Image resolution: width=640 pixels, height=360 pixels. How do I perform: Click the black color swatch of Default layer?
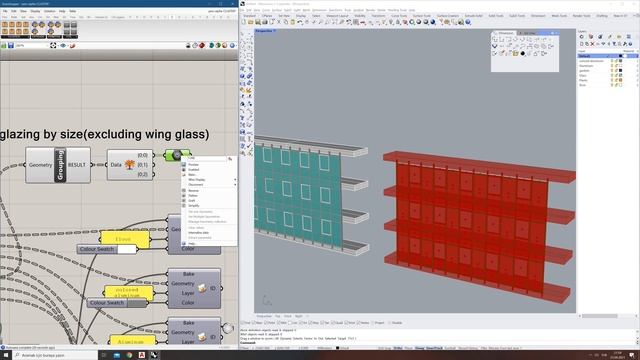point(620,56)
